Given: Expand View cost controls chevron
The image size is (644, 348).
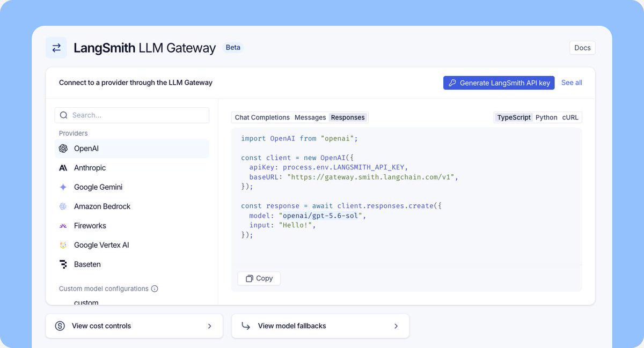Looking at the screenshot, I should pos(210,326).
